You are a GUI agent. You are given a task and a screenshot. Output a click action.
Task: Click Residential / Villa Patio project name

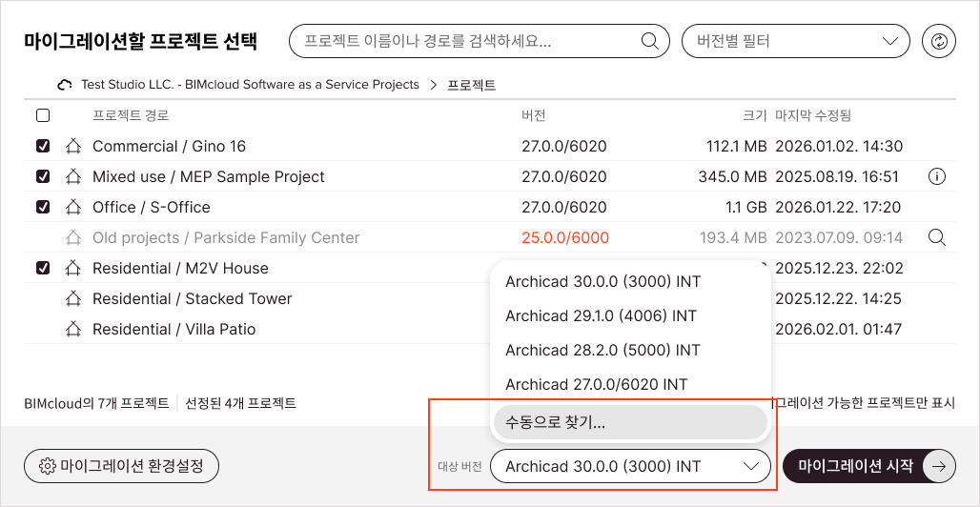click(174, 329)
